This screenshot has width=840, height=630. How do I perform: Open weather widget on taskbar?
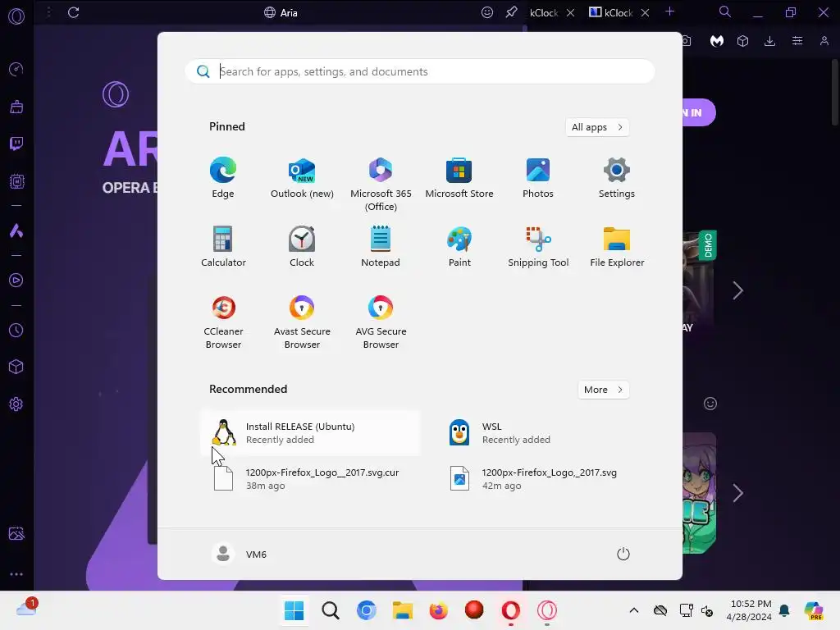(27, 608)
